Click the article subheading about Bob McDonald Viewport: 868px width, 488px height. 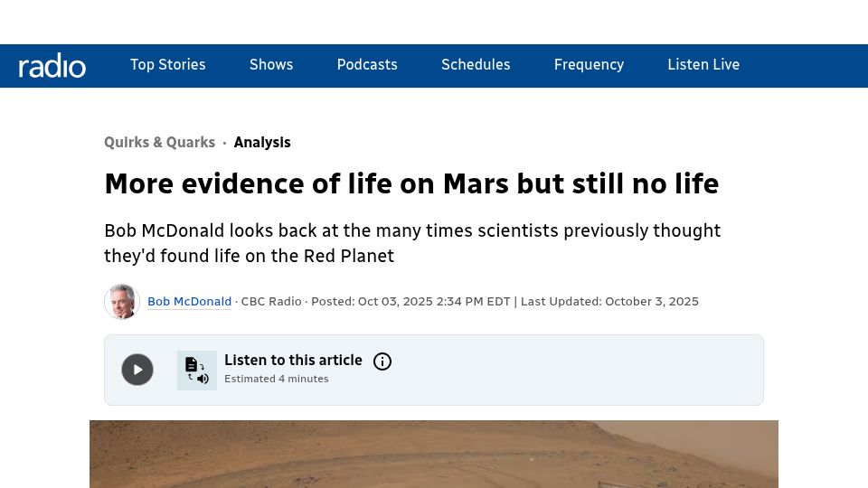click(x=412, y=243)
